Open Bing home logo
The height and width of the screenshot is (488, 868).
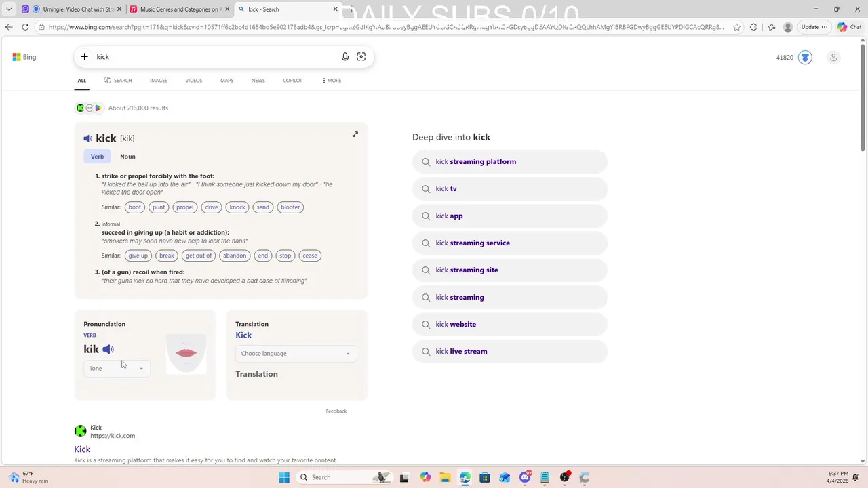point(24,57)
